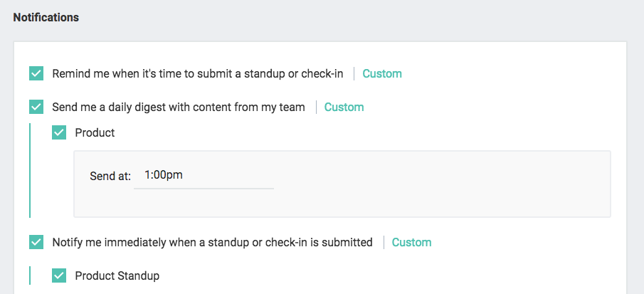The image size is (644, 294).
Task: Click the Notifications section heading
Action: 46,18
